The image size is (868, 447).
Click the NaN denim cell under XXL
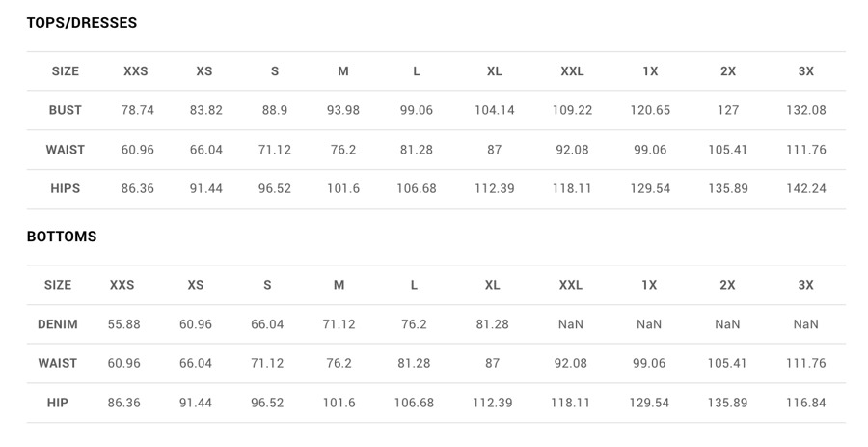[570, 324]
